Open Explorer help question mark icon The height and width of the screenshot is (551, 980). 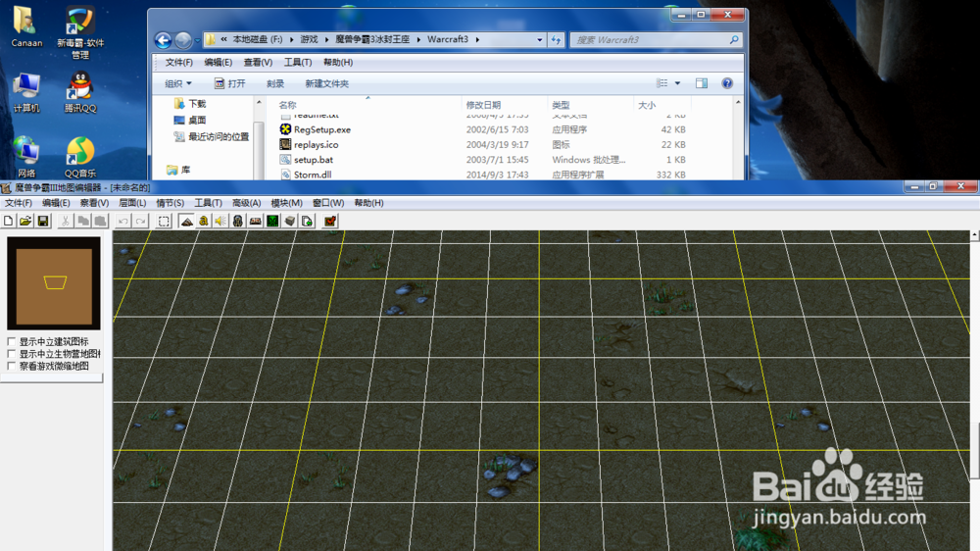(727, 83)
